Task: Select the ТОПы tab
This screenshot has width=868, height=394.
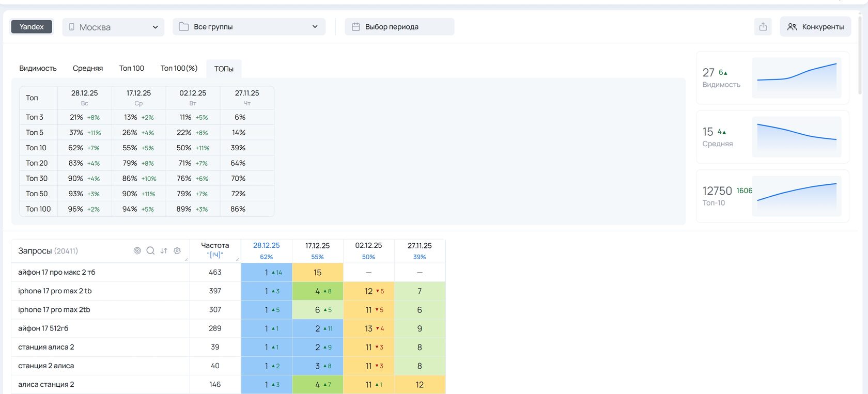Action: [224, 69]
